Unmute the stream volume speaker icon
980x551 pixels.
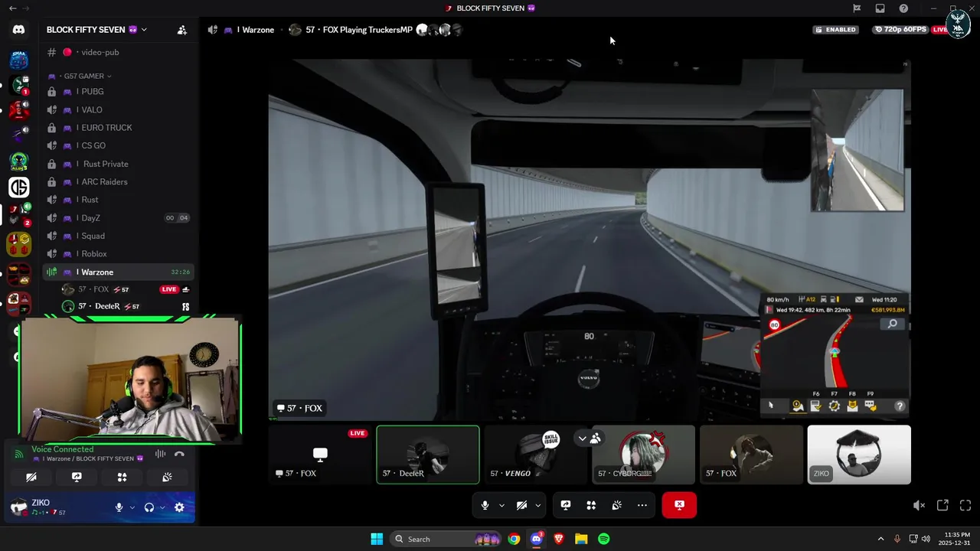919,505
